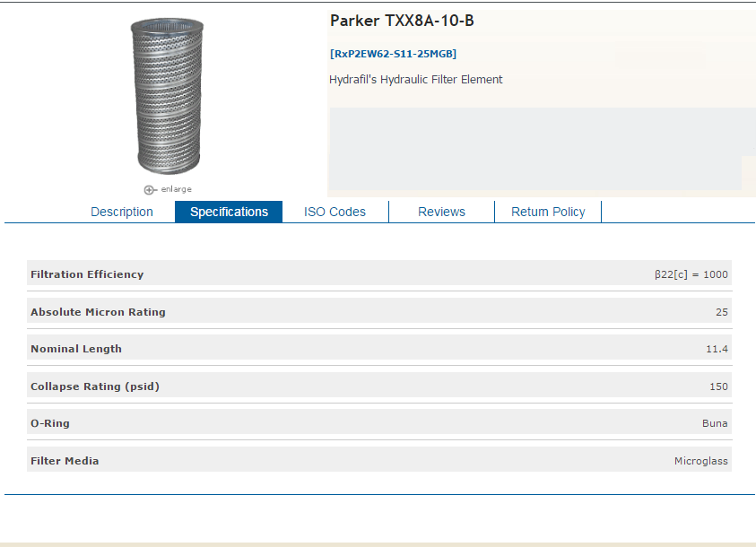This screenshot has height=547, width=756.
Task: Click the Filtration Efficiency label
Action: (87, 274)
